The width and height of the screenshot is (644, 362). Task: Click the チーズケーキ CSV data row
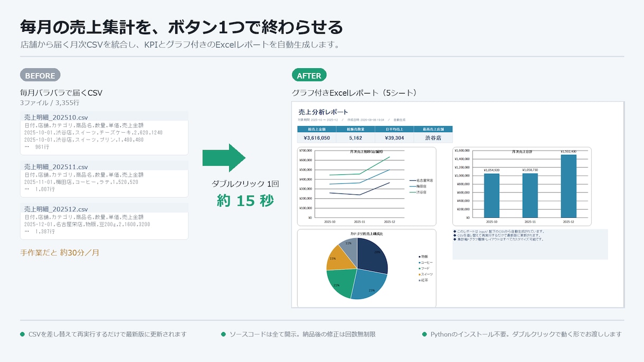pyautogui.click(x=93, y=133)
